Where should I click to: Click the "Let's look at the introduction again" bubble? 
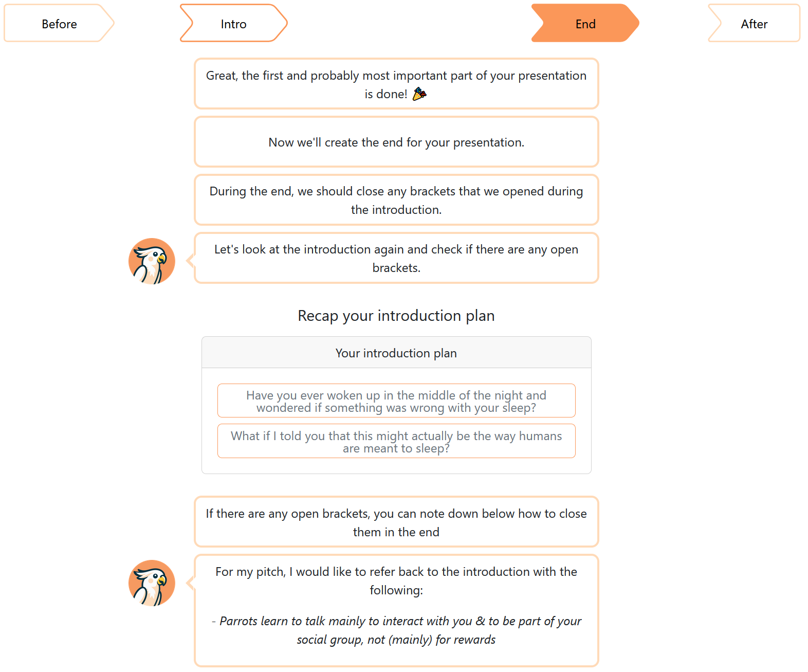point(396,258)
